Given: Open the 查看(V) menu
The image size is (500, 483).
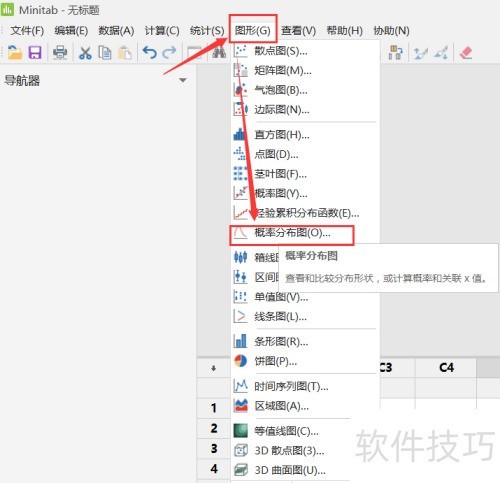Looking at the screenshot, I should click(298, 31).
